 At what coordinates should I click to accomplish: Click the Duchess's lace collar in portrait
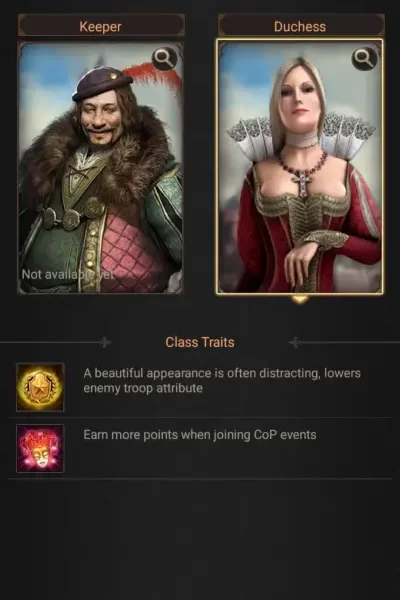click(300, 136)
